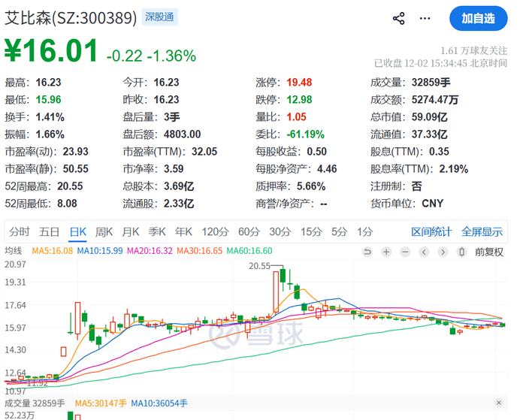Click the 均线 indicator label

[13, 251]
